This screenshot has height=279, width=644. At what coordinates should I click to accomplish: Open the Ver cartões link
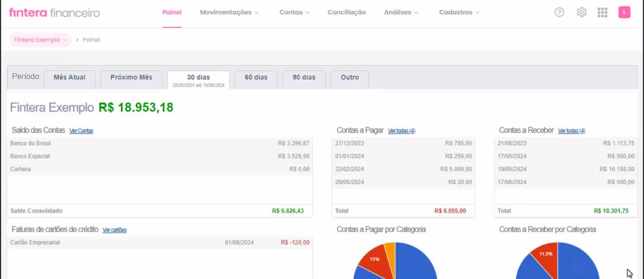coord(115,230)
